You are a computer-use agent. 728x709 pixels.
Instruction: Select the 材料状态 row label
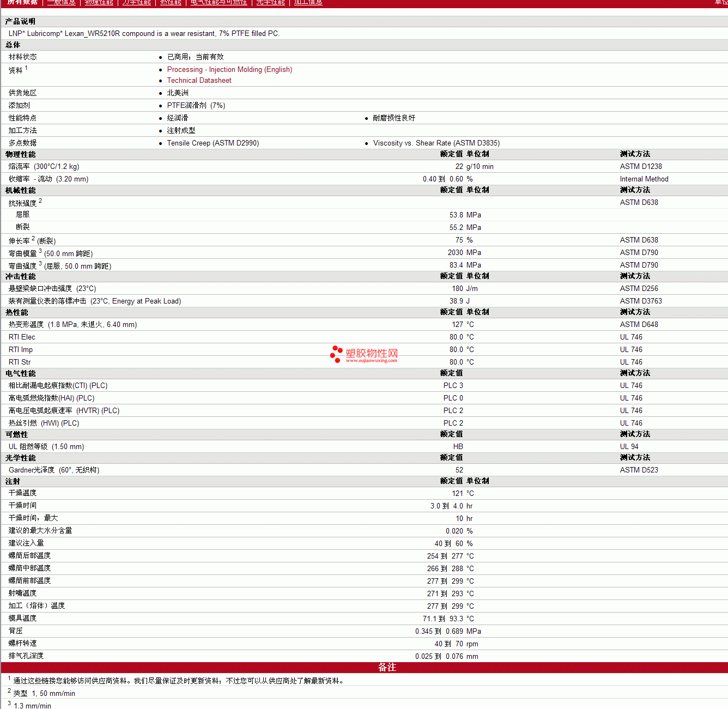[x=23, y=57]
